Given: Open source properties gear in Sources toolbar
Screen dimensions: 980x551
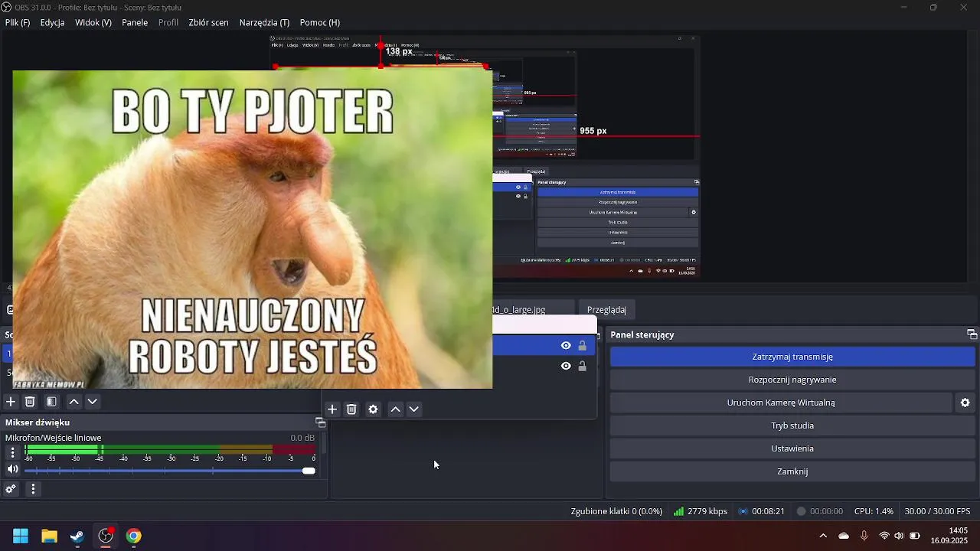Looking at the screenshot, I should coord(373,409).
